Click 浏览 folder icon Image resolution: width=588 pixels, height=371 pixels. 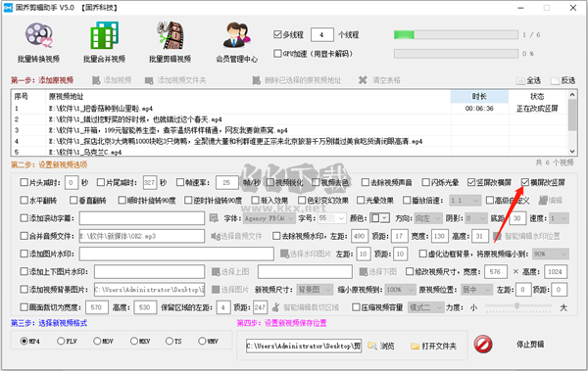(372, 346)
